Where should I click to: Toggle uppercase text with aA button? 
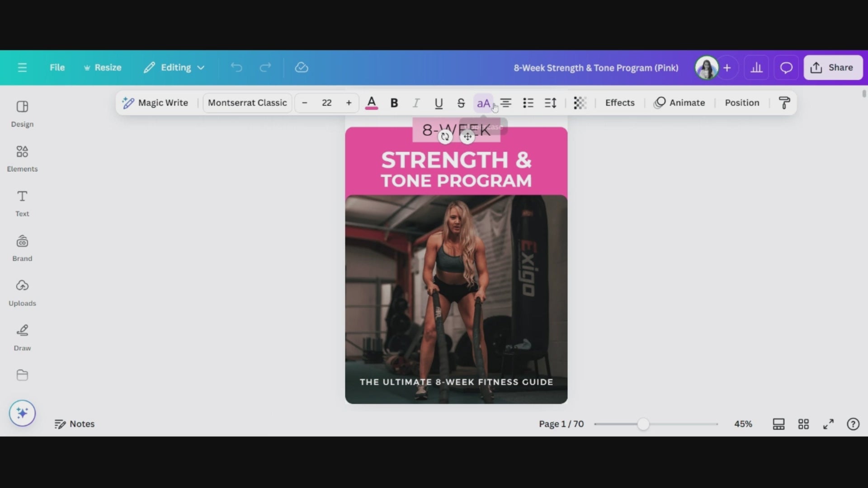click(x=483, y=103)
